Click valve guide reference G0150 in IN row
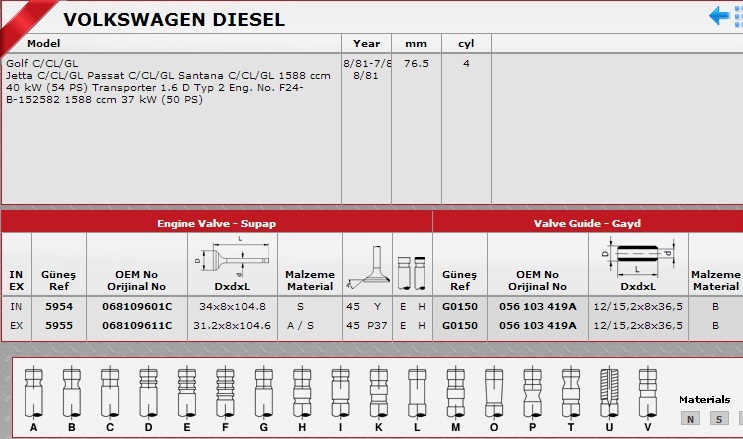The image size is (743, 439). pos(460,307)
